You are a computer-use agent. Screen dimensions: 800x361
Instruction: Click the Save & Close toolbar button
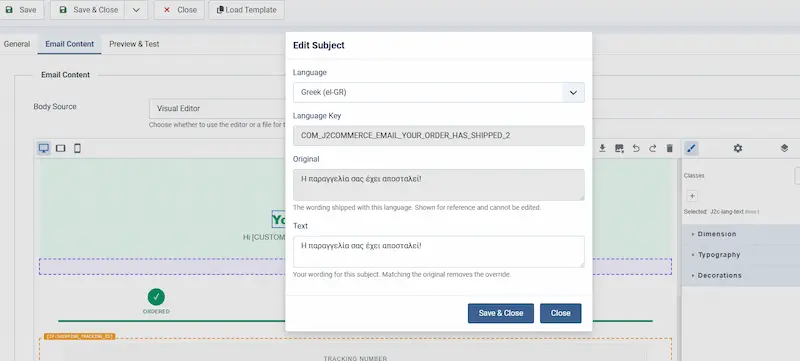[88, 10]
